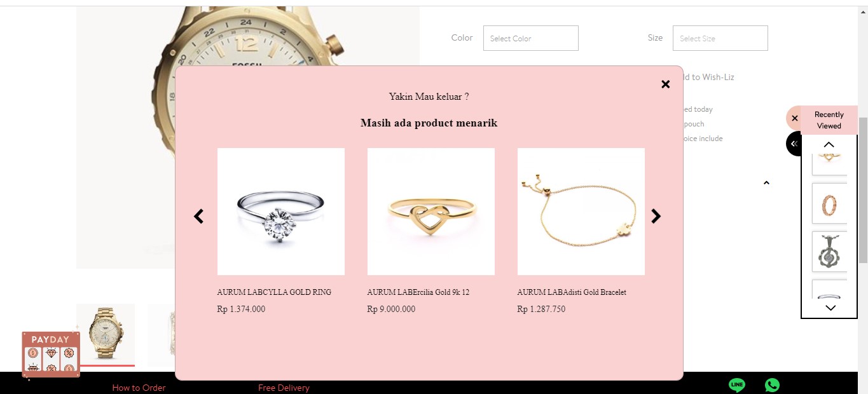Show previous products in popup carousel
This screenshot has height=394, width=868.
tap(198, 217)
